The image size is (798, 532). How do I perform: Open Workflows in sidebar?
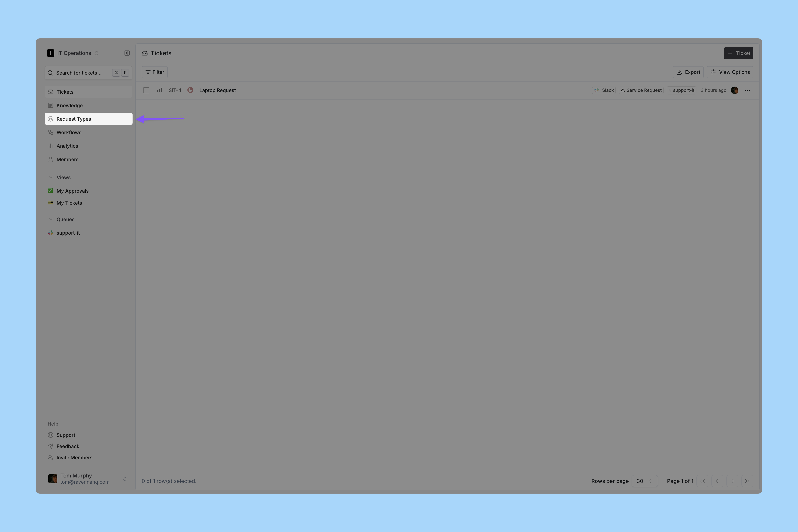(x=69, y=132)
